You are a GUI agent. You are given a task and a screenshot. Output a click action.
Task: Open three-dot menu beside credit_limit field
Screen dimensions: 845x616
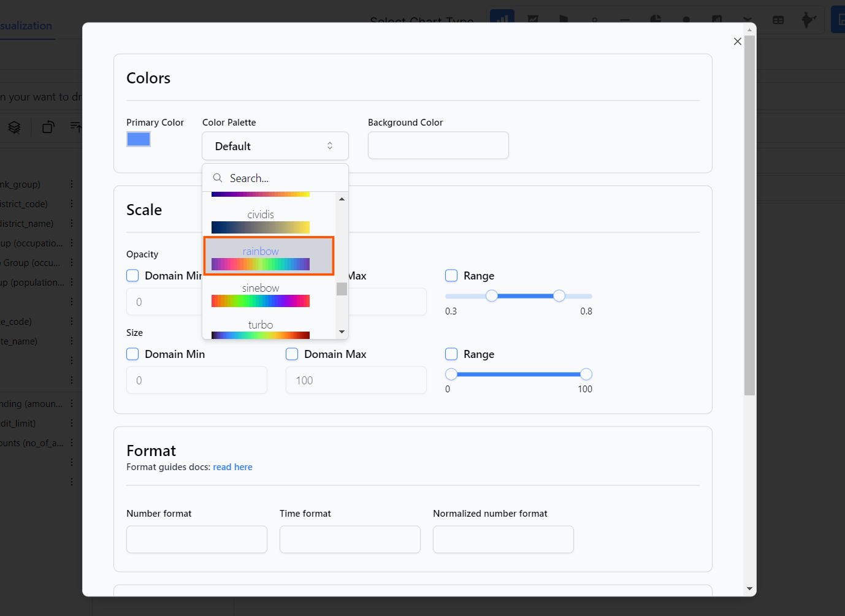(72, 424)
